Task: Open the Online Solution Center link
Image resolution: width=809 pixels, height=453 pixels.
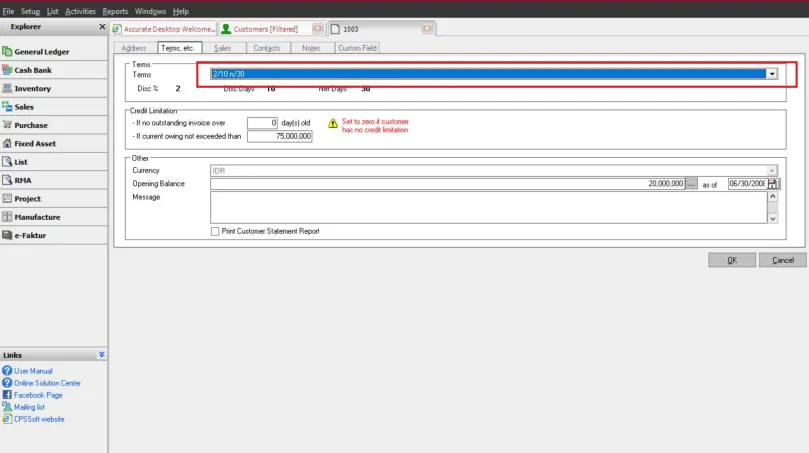Action: 47,383
